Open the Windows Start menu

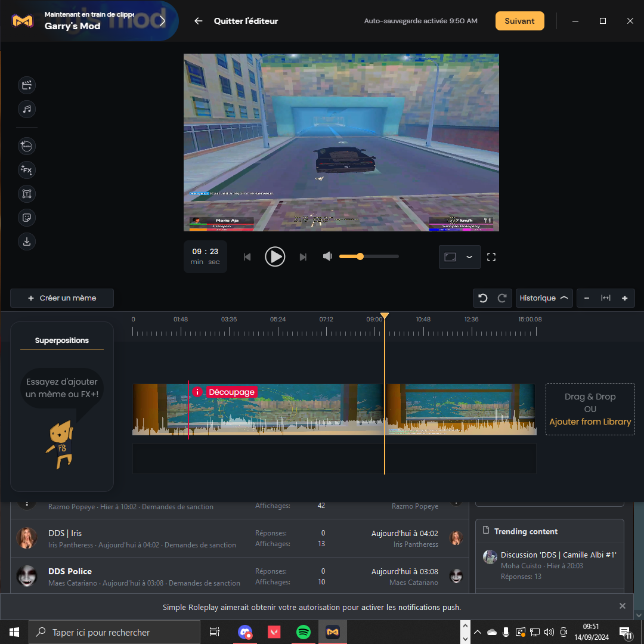tap(14, 632)
